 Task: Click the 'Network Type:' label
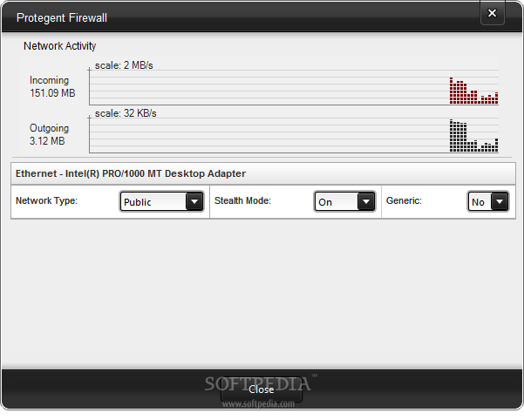(x=46, y=200)
